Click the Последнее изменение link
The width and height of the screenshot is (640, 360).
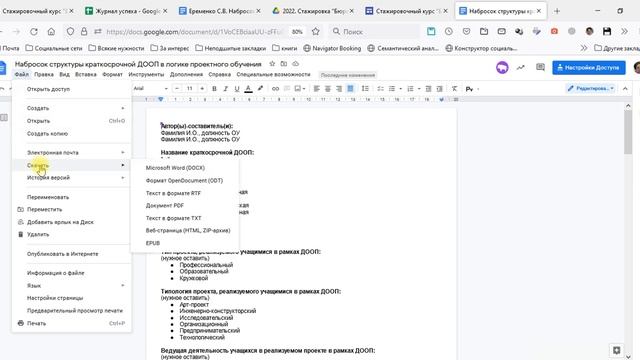[x=348, y=75]
